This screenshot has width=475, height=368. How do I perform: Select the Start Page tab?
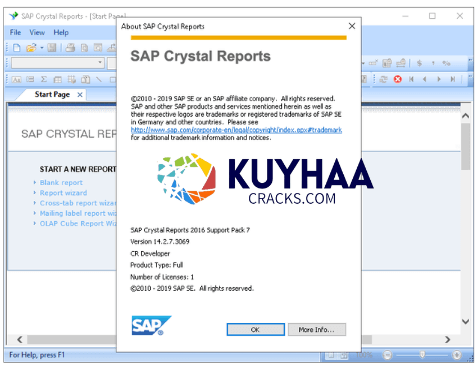[52, 94]
